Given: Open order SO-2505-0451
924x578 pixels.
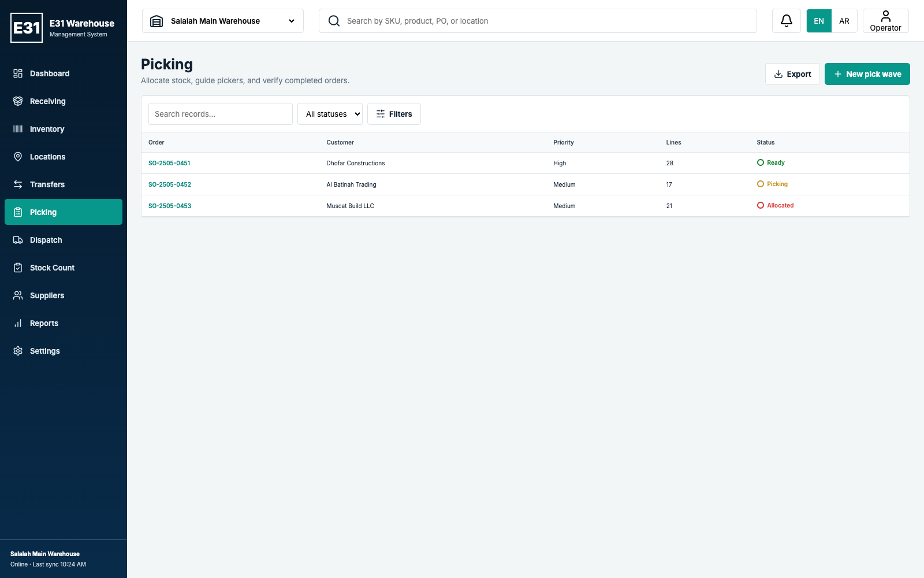Looking at the screenshot, I should pyautogui.click(x=169, y=163).
